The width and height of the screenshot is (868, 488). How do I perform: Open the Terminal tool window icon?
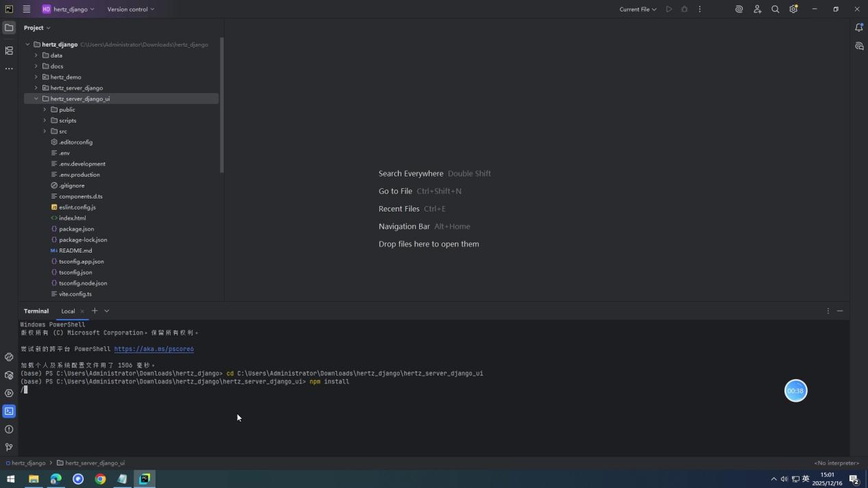(9, 411)
